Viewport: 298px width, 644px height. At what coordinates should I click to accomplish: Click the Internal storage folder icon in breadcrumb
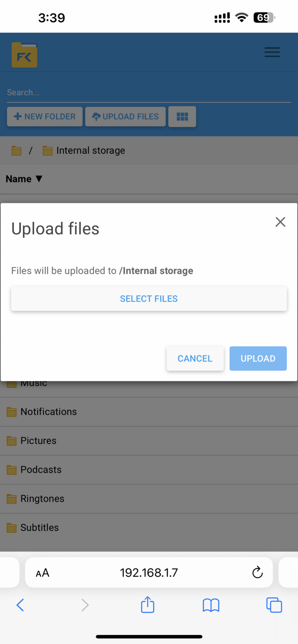(47, 150)
